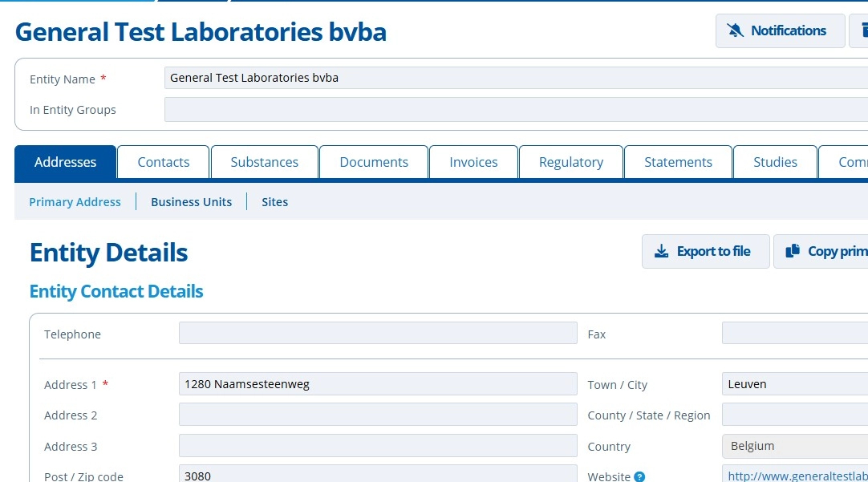View the Statements tab
The height and width of the screenshot is (482, 868).
(679, 162)
